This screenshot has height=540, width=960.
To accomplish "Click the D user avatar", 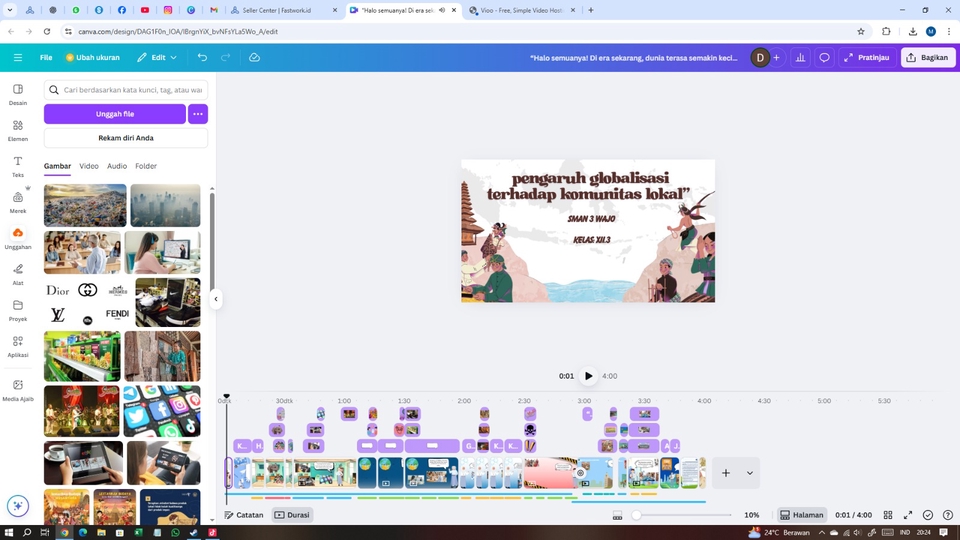I will [x=760, y=58].
